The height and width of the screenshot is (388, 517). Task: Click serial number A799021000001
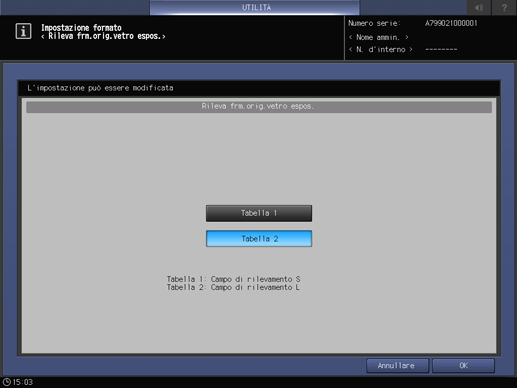pyautogui.click(x=451, y=23)
